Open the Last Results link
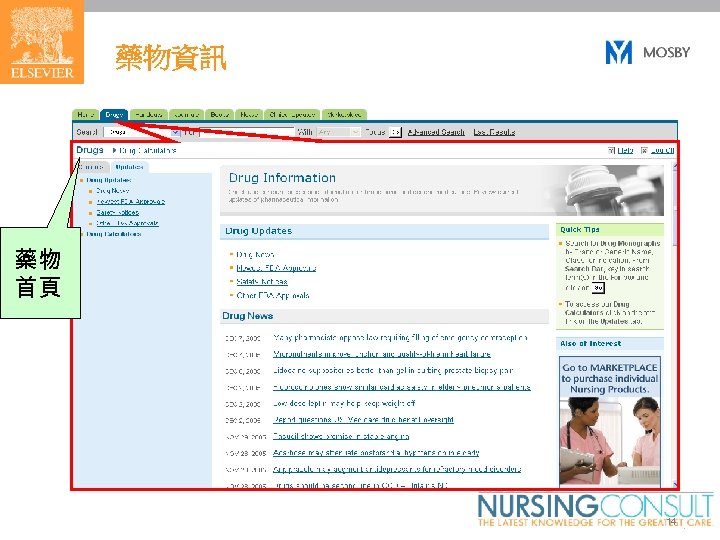This screenshot has height=540, width=720. [494, 132]
